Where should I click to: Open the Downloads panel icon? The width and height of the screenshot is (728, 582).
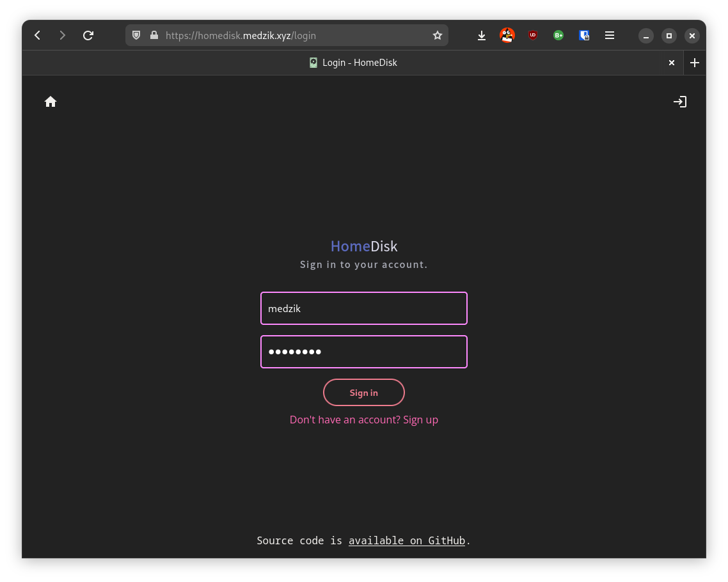(482, 35)
